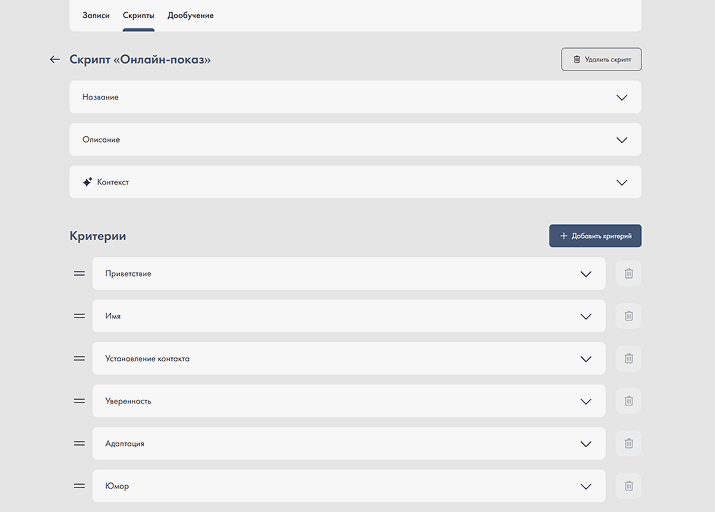Image resolution: width=715 pixels, height=512 pixels.
Task: Delete the Имя criterion with trash icon
Action: coord(628,316)
